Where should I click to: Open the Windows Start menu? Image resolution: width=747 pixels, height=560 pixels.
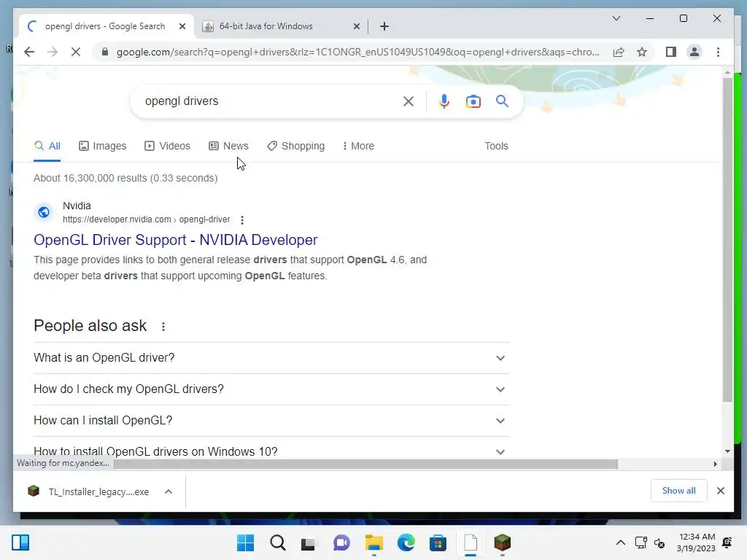point(245,542)
